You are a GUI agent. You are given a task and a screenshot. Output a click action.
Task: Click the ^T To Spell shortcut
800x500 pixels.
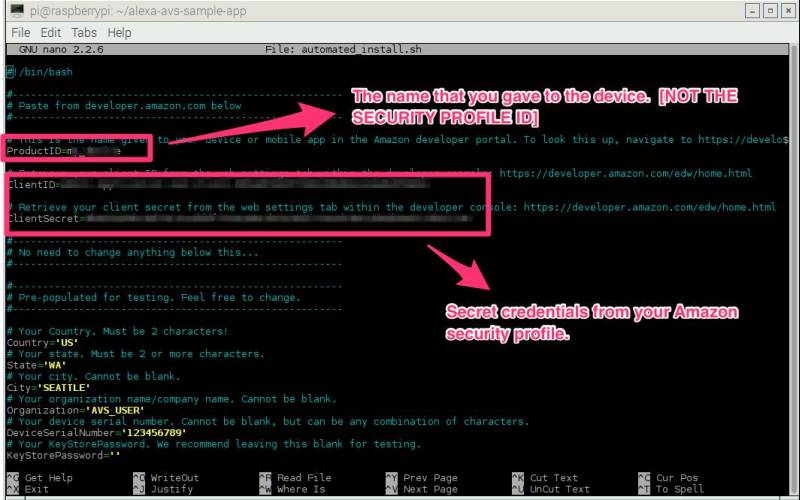click(x=671, y=489)
